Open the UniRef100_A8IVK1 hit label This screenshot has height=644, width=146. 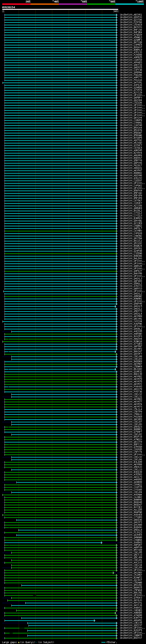131,15
